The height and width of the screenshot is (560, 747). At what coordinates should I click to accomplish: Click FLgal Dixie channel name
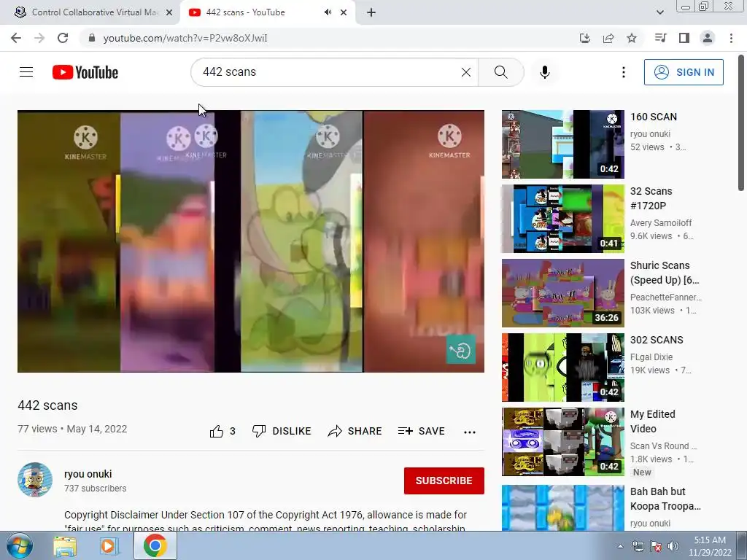click(x=651, y=357)
